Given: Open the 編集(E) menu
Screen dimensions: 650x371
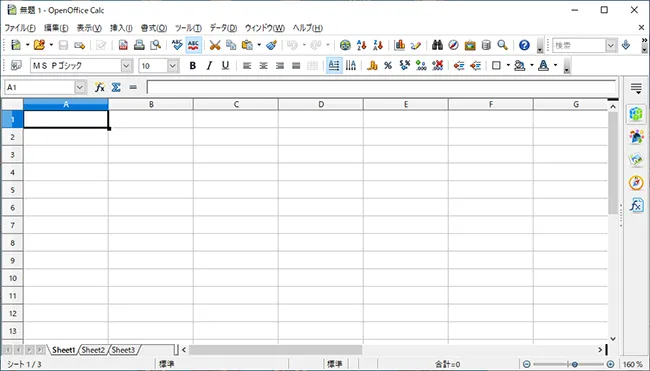Looking at the screenshot, I should click(56, 28).
